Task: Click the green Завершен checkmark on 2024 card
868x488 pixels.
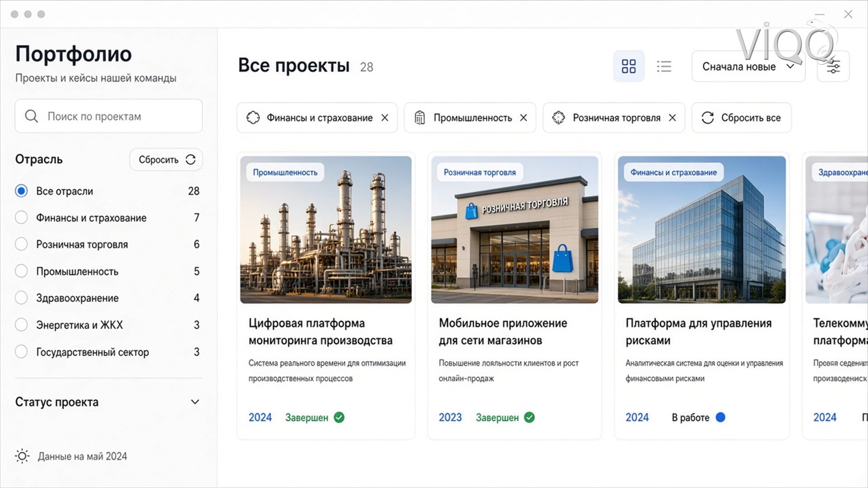Action: pyautogui.click(x=339, y=418)
